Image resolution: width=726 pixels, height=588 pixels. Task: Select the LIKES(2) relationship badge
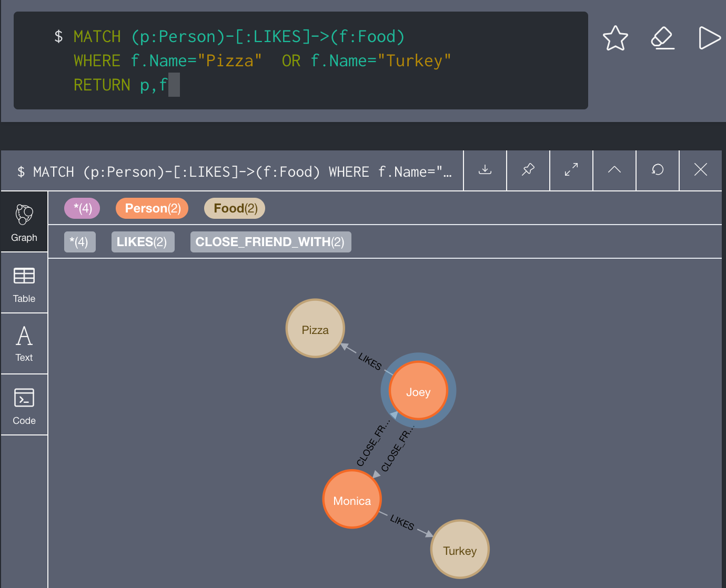pos(143,242)
